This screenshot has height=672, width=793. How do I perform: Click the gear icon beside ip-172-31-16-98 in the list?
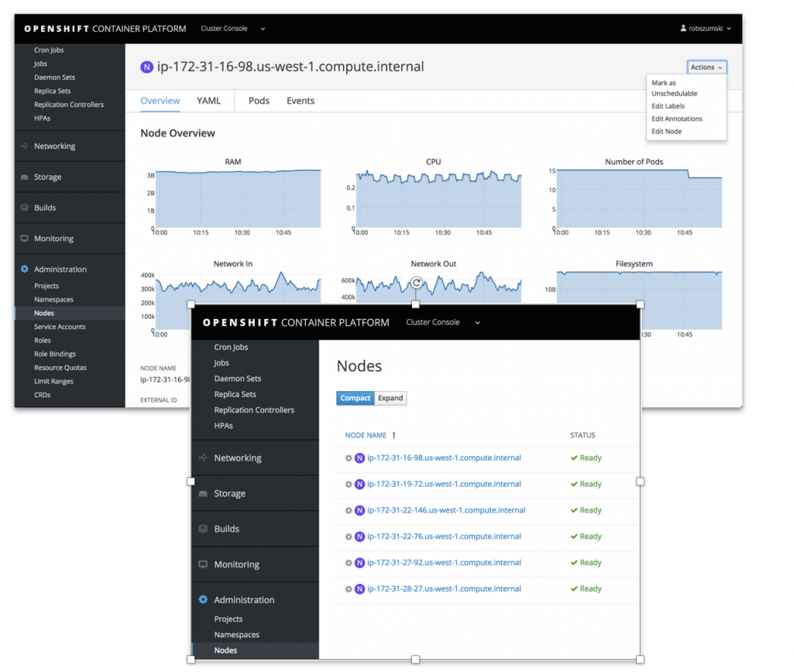349,458
